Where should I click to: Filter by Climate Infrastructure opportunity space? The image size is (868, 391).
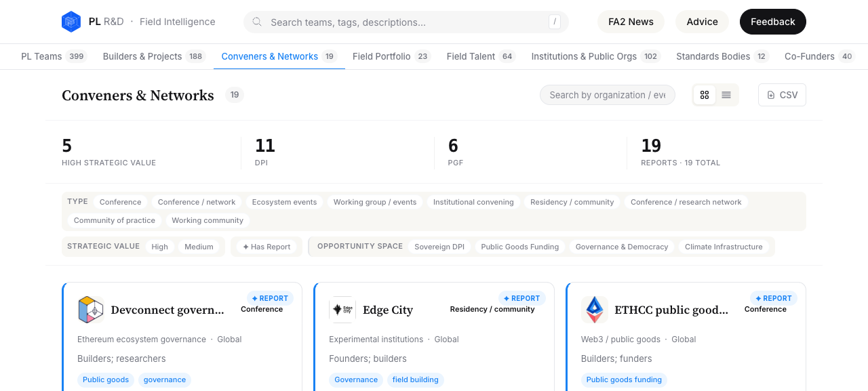tap(724, 247)
